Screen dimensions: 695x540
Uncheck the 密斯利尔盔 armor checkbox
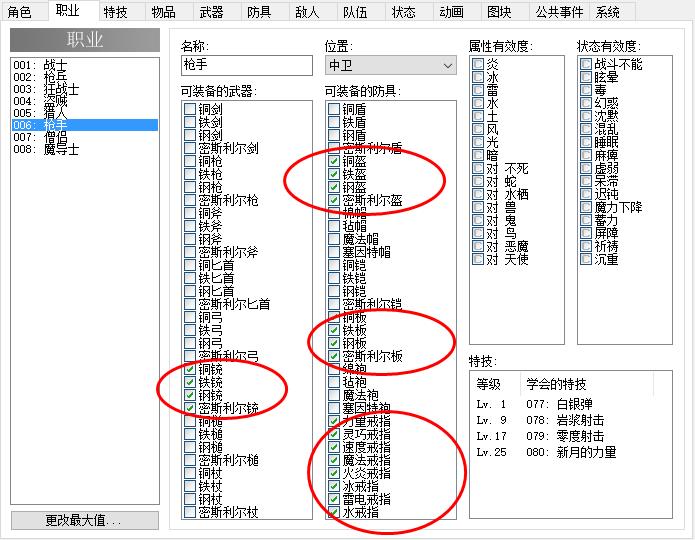coord(334,200)
